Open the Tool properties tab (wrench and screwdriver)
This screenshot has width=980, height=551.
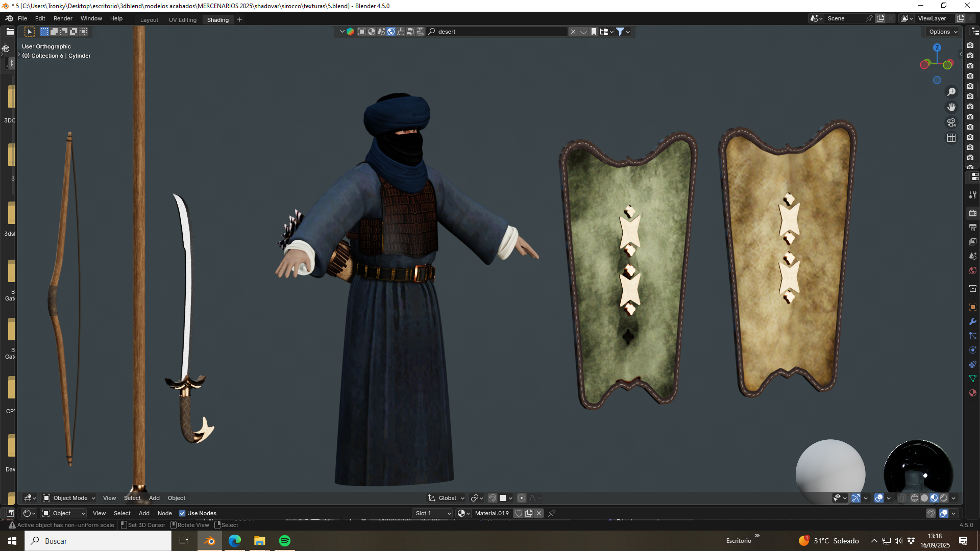click(973, 195)
